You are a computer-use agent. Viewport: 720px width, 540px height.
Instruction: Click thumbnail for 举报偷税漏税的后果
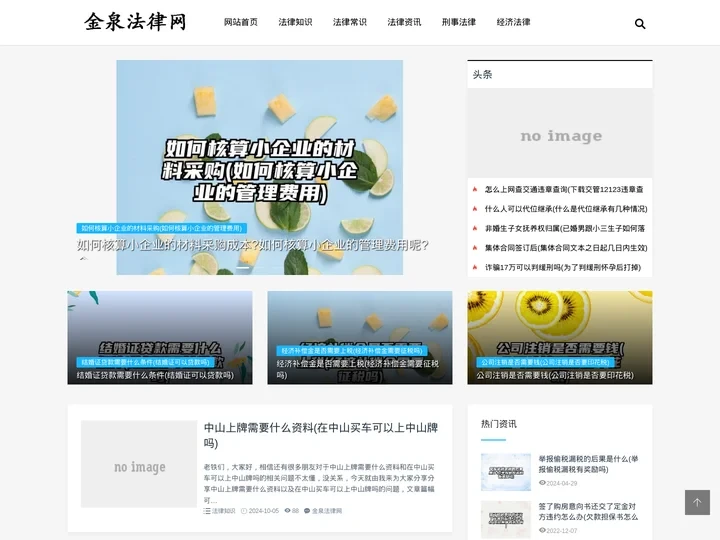[x=506, y=472]
